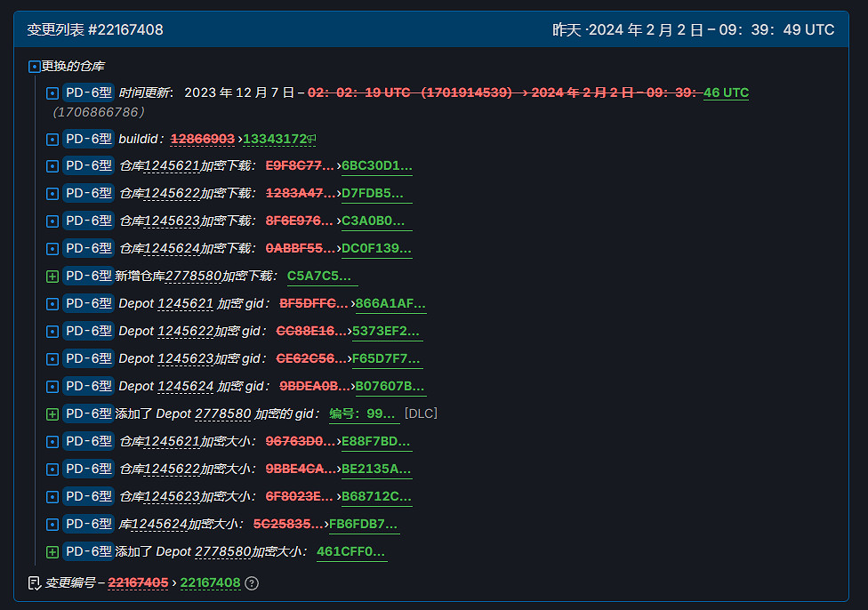Click the plus icon beside 新增仓库 2778580 加密下载

pyautogui.click(x=52, y=277)
